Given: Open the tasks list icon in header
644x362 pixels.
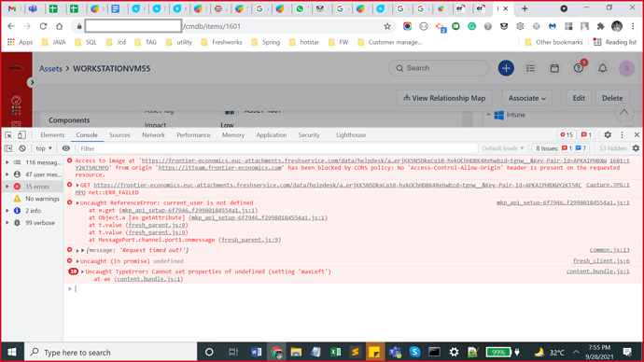Looking at the screenshot, I should (x=530, y=68).
